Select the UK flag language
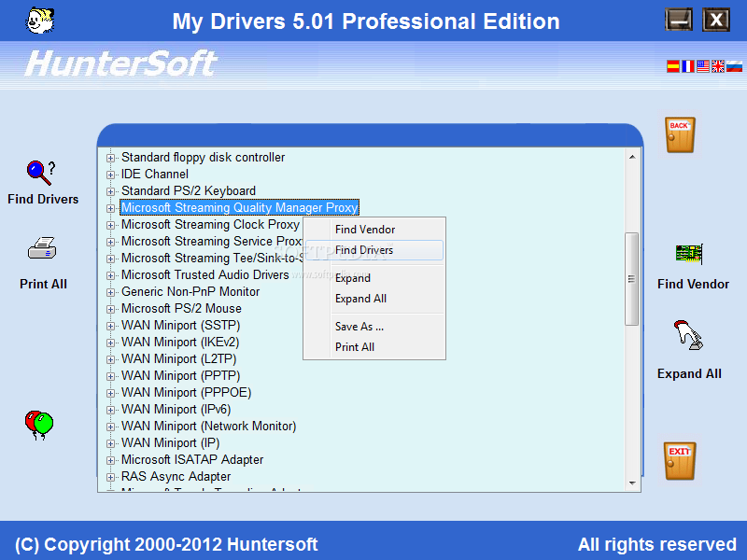Image resolution: width=747 pixels, height=560 pixels. coord(718,66)
